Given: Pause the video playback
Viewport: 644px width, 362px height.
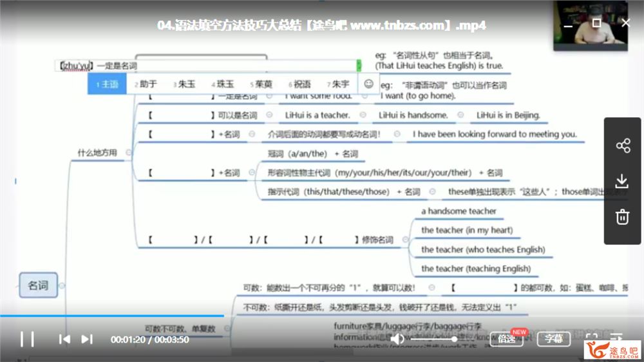Looking at the screenshot, I should click(x=27, y=339).
